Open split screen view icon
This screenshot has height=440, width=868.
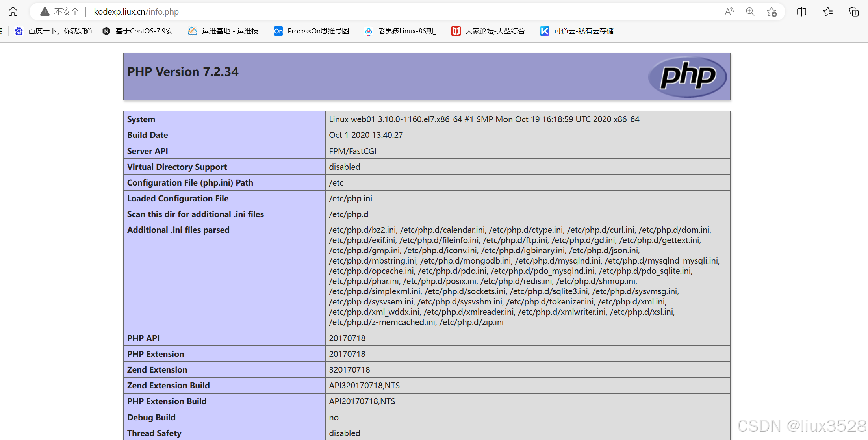(801, 12)
